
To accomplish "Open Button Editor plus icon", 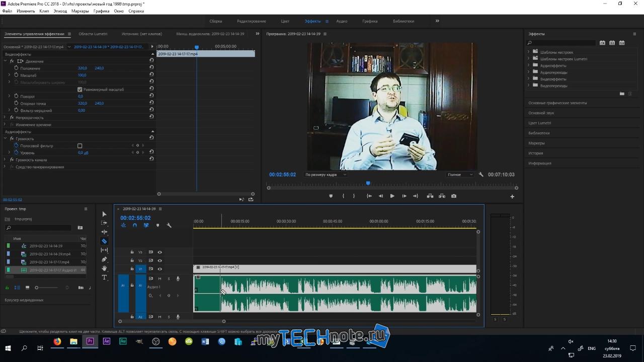I will (512, 197).
